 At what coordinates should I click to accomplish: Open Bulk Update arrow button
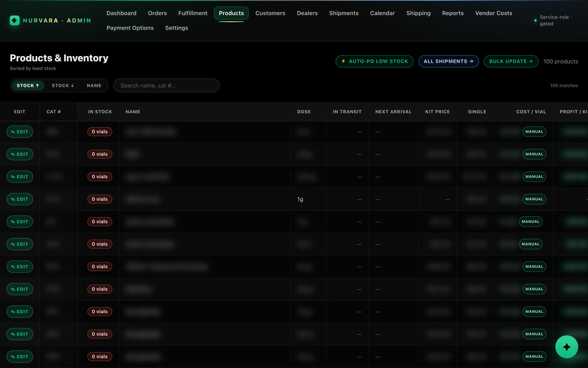click(x=511, y=61)
